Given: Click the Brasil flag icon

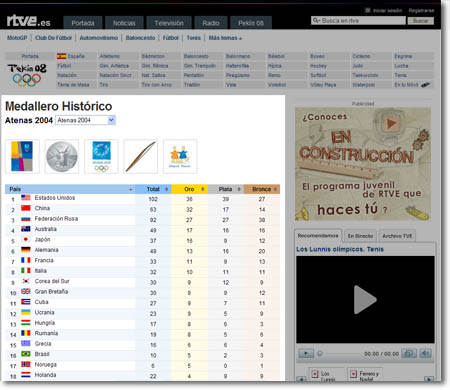Looking at the screenshot, I should click(x=26, y=354).
